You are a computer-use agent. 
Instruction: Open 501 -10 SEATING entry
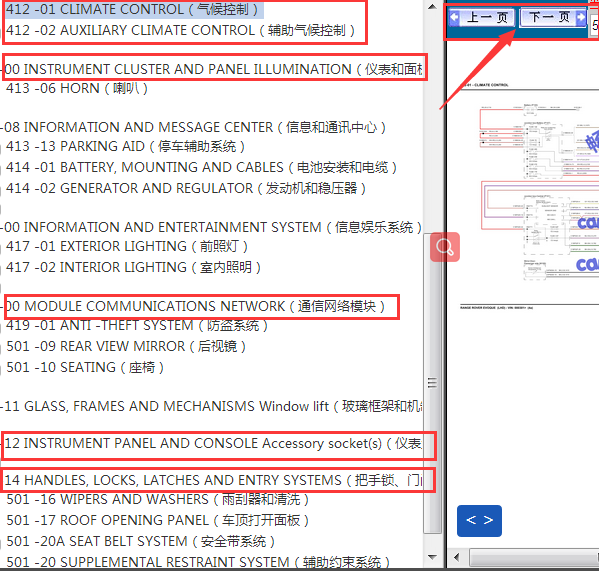[x=85, y=367]
